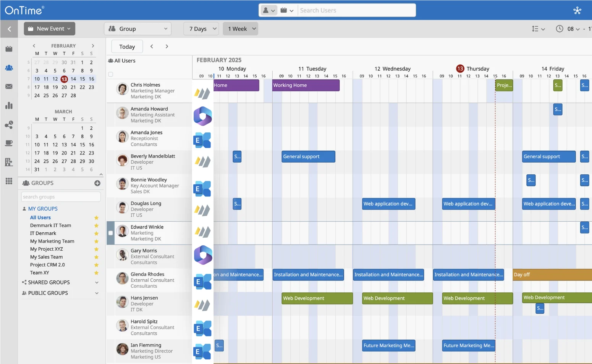Image resolution: width=592 pixels, height=364 pixels.
Task: Expand the SHARED GROUPS section
Action: point(97,282)
